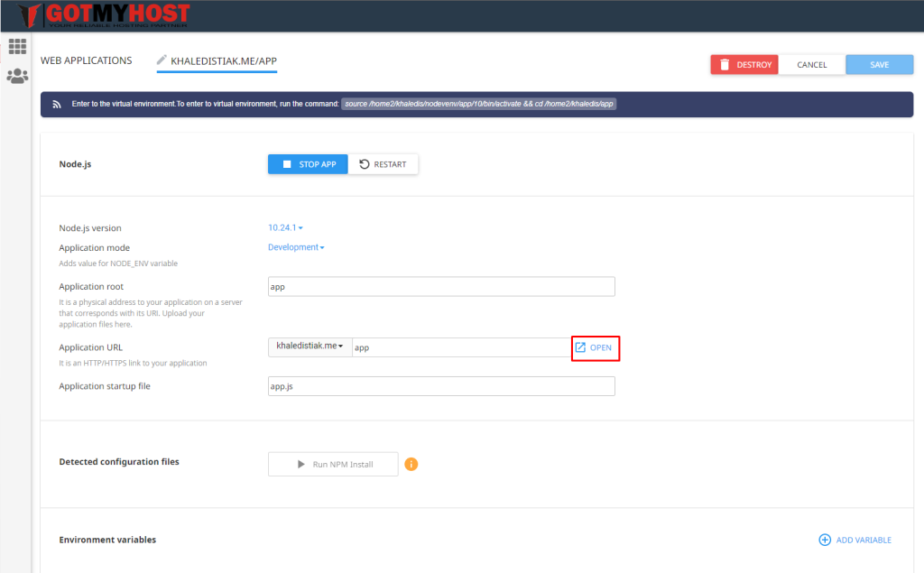924x573 pixels.
Task: Click the GotMyHost logo
Action: tap(105, 15)
